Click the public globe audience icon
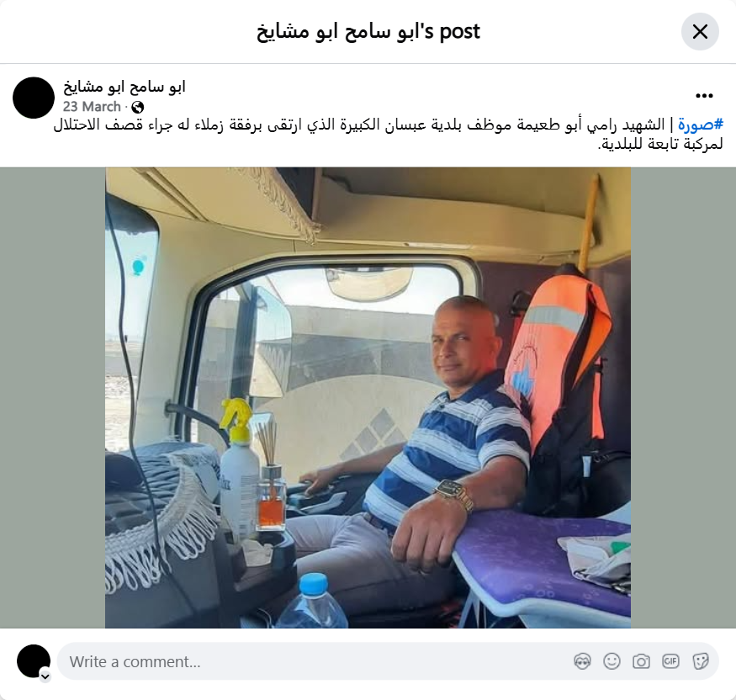This screenshot has height=700, width=736. (x=138, y=108)
